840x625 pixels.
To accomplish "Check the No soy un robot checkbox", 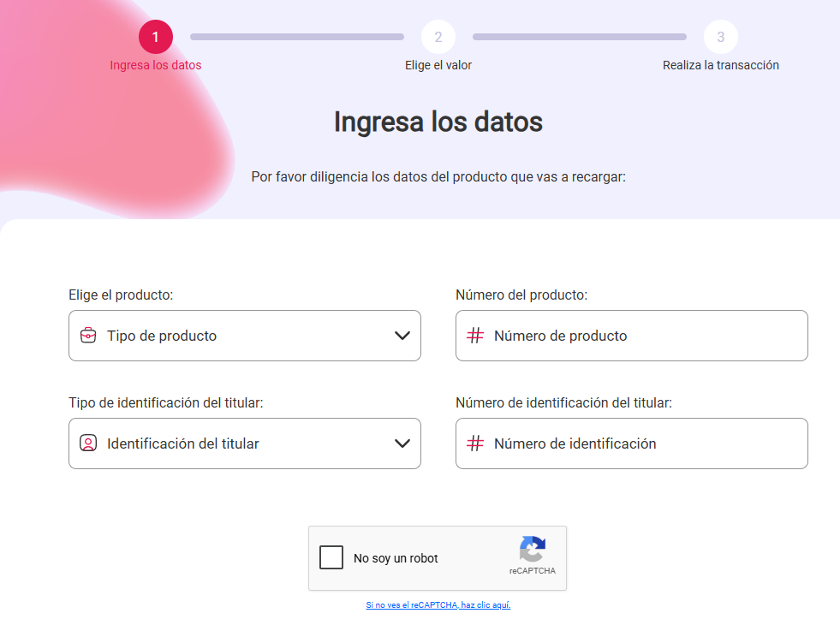I will (331, 557).
